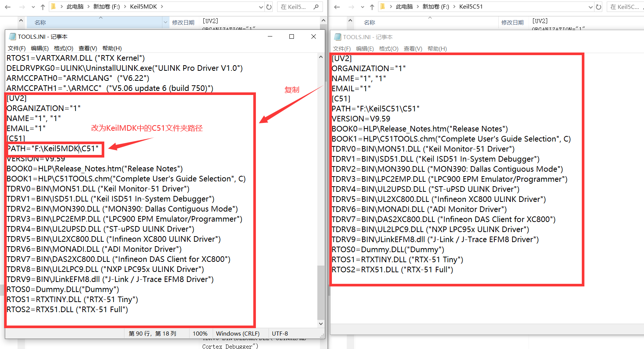Refresh the Keil5MDK folder view
Image resolution: width=644 pixels, height=349 pixels.
click(x=269, y=7)
